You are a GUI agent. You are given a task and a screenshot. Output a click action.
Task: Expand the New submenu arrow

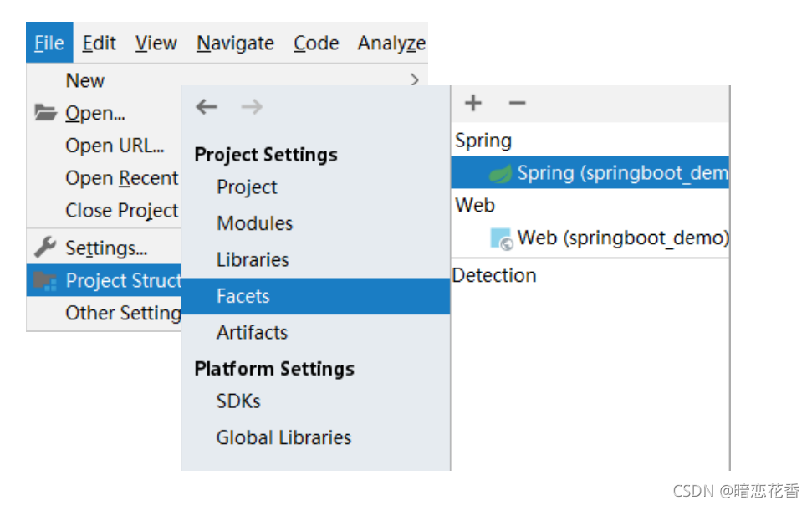coord(415,80)
